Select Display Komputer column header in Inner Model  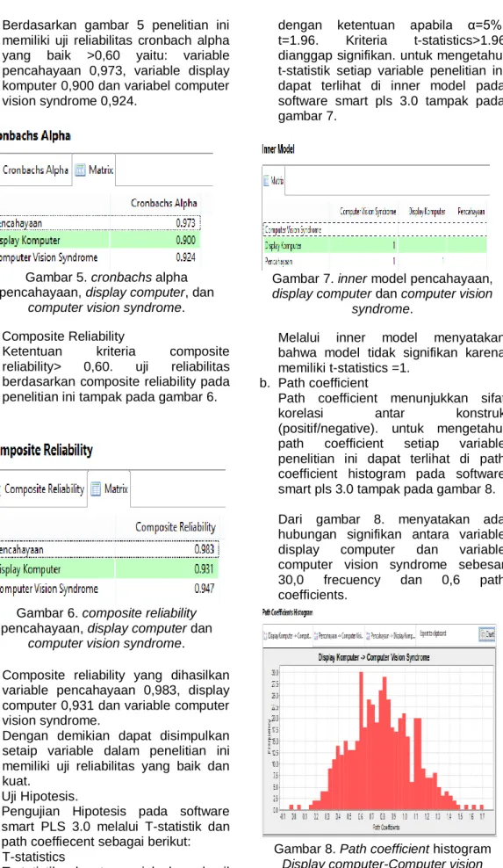coord(428,212)
